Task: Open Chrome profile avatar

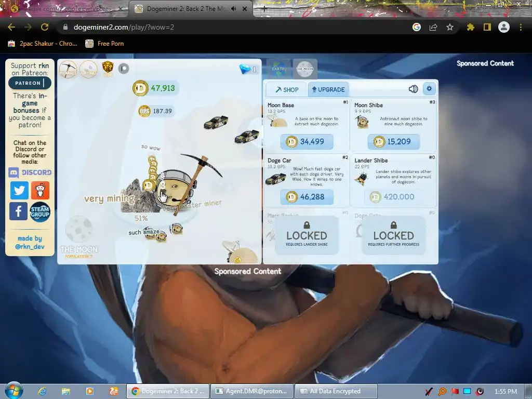Action: [x=504, y=27]
